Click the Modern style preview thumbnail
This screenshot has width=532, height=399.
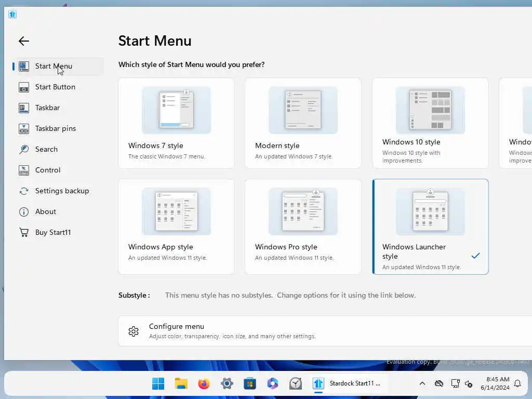click(x=303, y=110)
